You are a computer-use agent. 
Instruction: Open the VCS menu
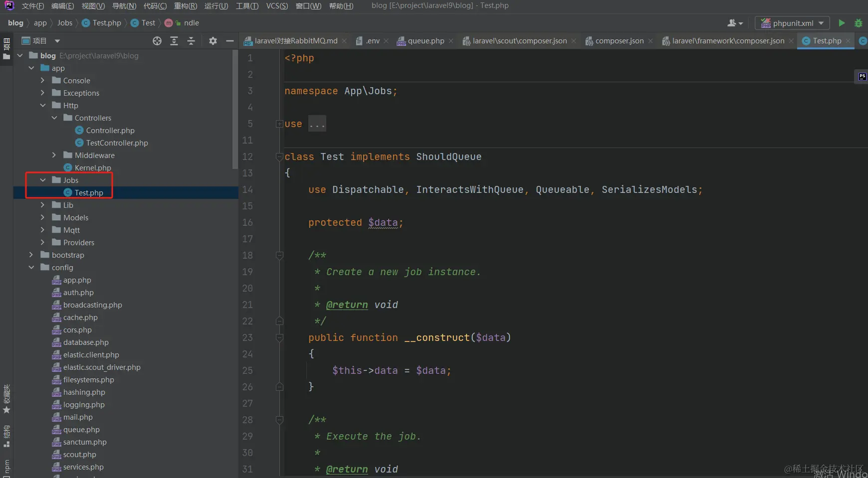pyautogui.click(x=277, y=6)
